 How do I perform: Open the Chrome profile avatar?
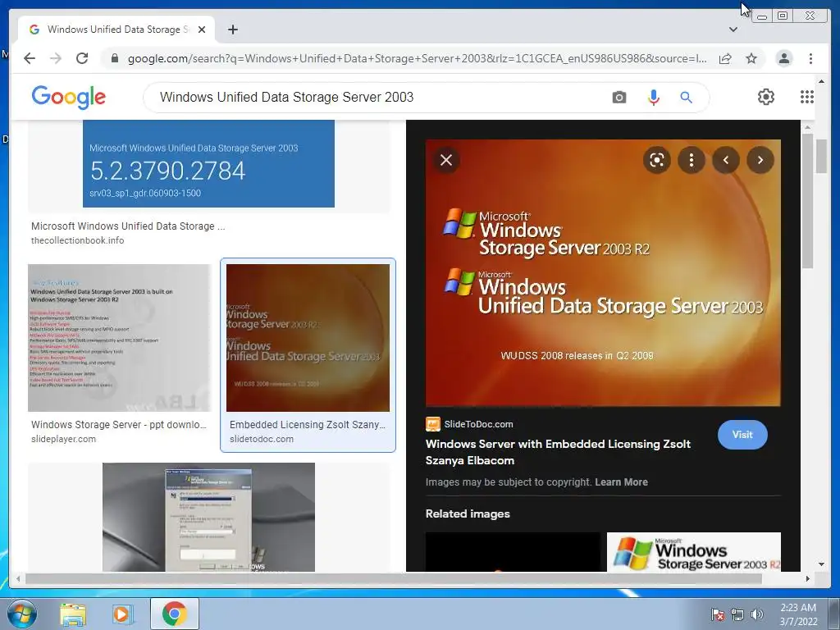pyautogui.click(x=783, y=58)
